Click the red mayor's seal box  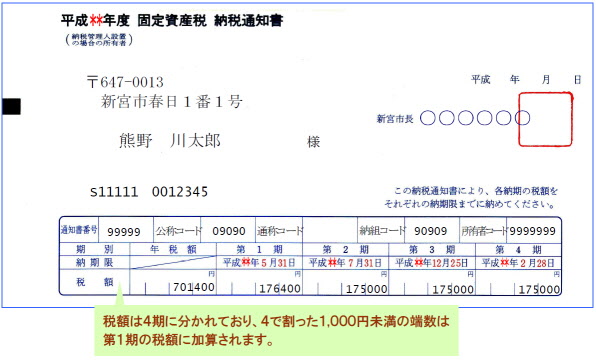coord(545,119)
